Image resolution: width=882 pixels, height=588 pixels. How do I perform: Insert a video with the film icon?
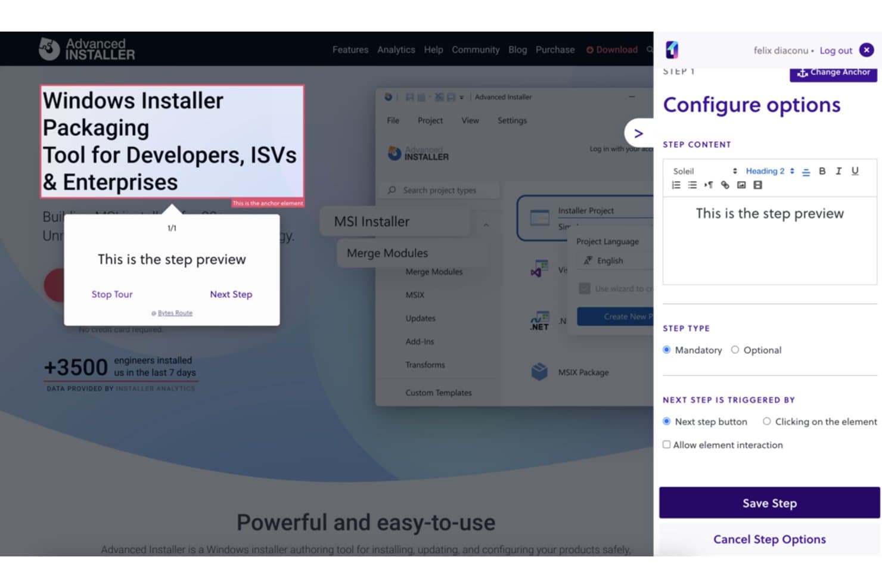click(757, 185)
